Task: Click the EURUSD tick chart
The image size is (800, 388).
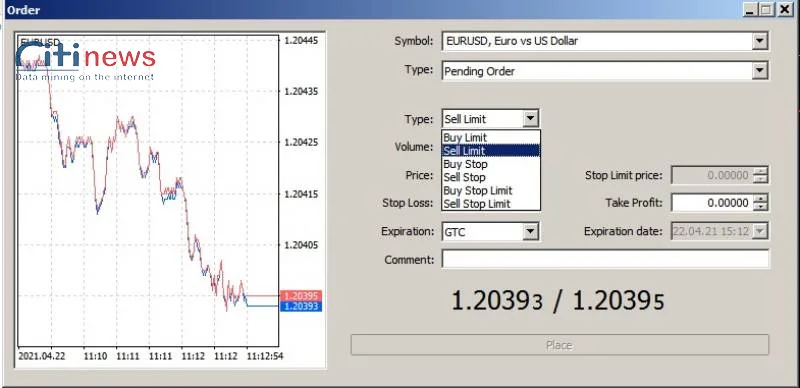Action: tap(148, 190)
